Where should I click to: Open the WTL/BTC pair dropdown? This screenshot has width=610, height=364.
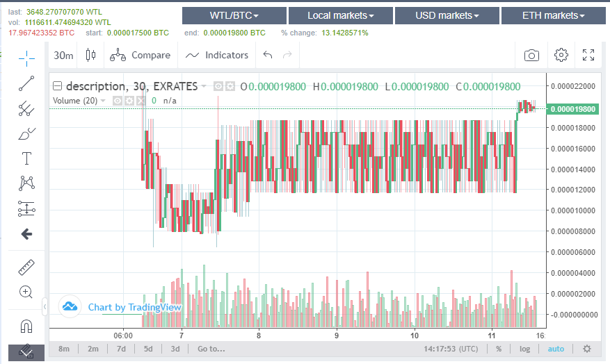point(234,15)
